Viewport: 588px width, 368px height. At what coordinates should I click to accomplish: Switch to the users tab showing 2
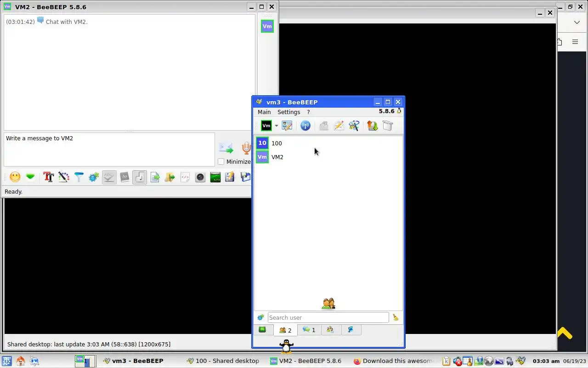point(285,330)
